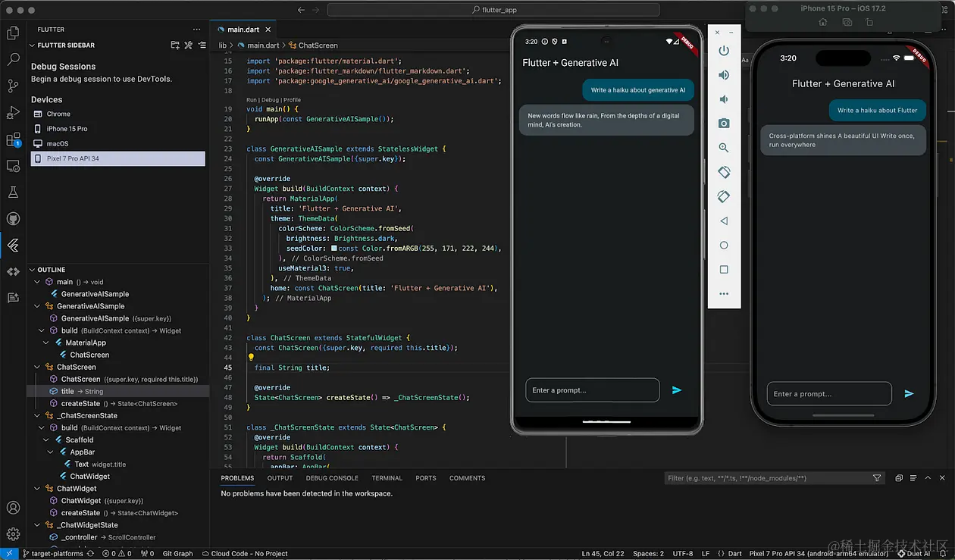Open the emulator extended controls ellipsis
This screenshot has height=560, width=955.
[x=724, y=293]
